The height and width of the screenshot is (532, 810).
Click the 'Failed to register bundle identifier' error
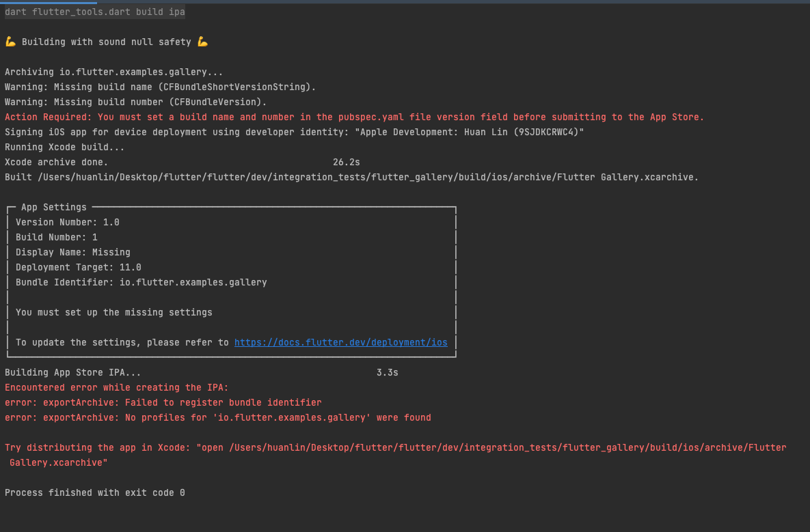point(163,402)
